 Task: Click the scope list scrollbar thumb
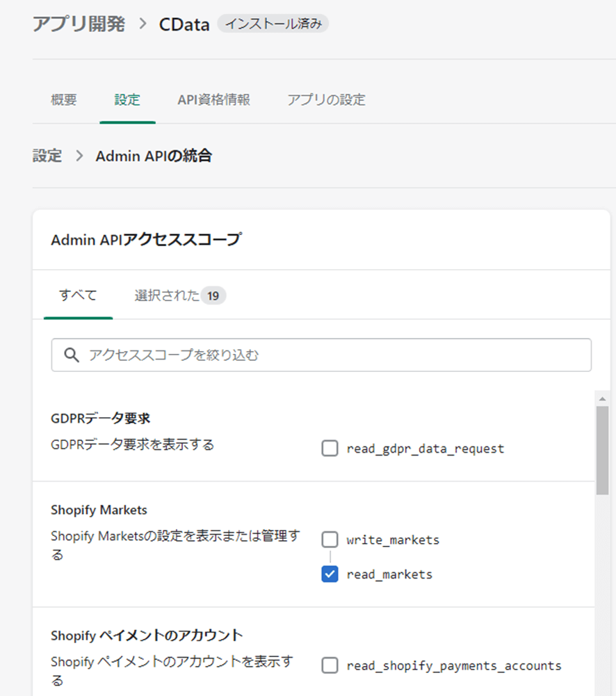click(602, 450)
